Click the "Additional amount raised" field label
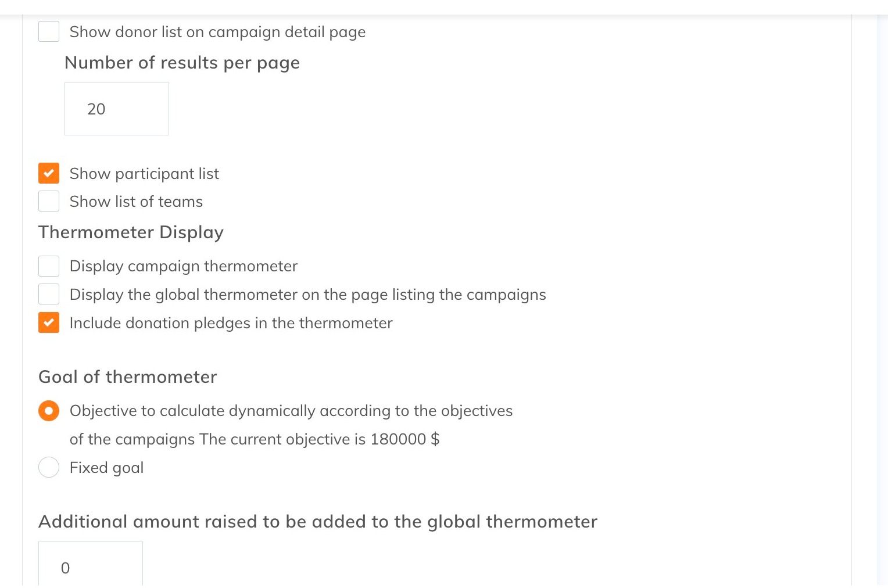 [317, 522]
